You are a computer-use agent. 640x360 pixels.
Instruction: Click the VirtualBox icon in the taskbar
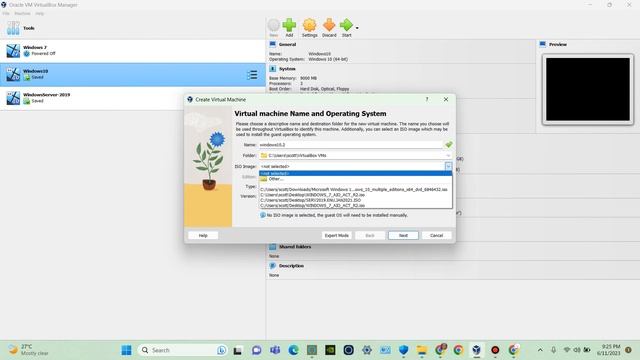coord(476,350)
